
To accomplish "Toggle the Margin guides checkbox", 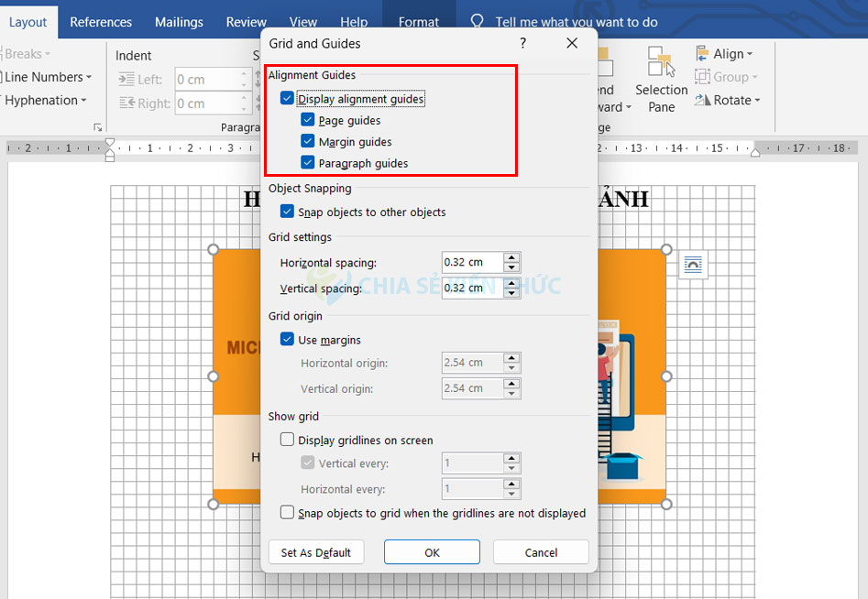I will (308, 142).
